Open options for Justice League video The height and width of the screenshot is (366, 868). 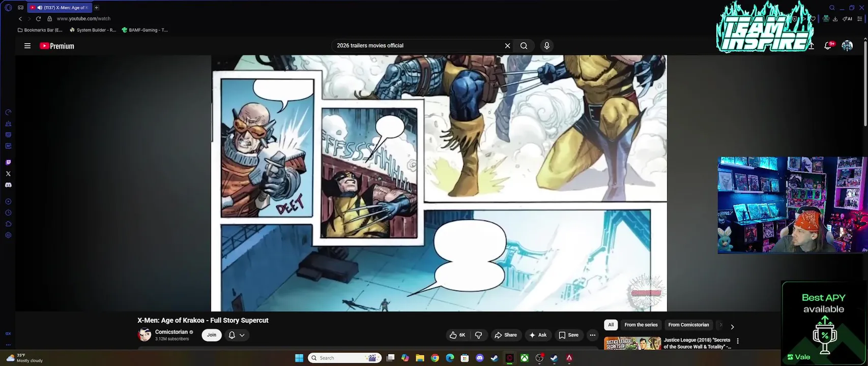[x=738, y=341]
